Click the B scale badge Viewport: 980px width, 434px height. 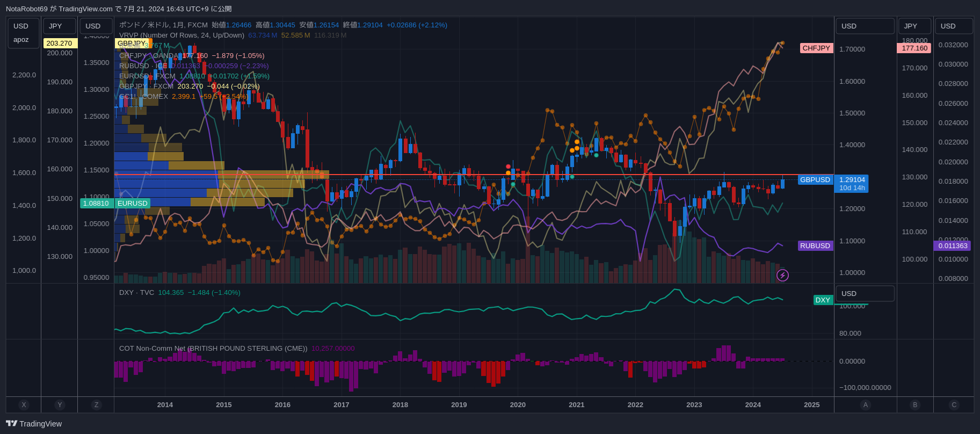click(915, 405)
